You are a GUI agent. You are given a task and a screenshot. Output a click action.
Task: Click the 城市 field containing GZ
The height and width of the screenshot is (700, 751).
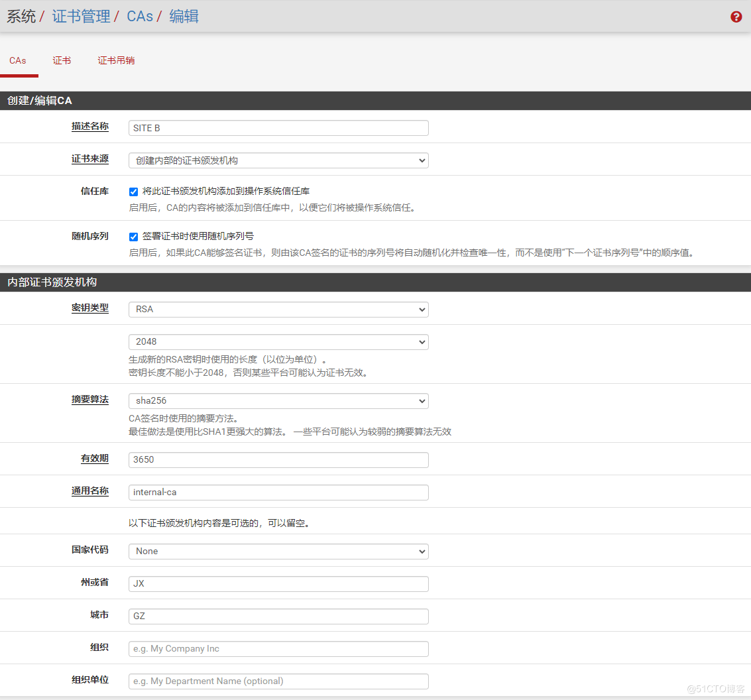point(278,616)
